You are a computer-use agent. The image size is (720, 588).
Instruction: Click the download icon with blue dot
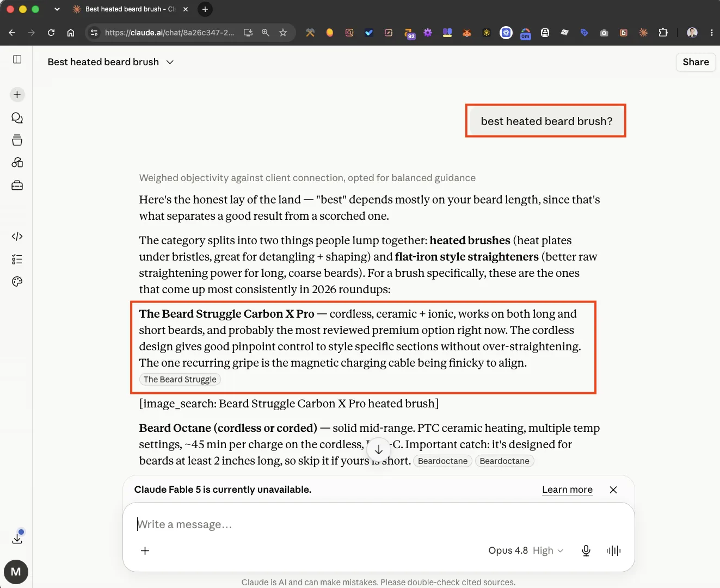(x=17, y=538)
